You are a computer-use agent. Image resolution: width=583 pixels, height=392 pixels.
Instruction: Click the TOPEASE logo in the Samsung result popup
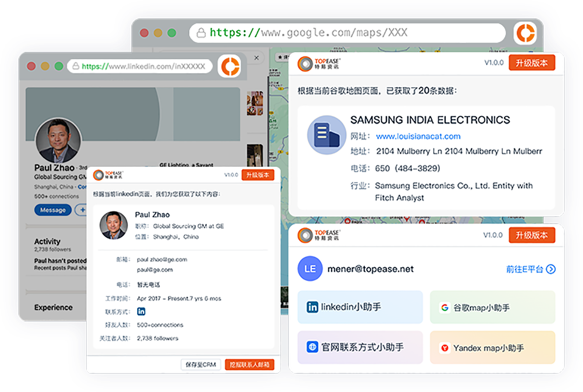coord(319,64)
